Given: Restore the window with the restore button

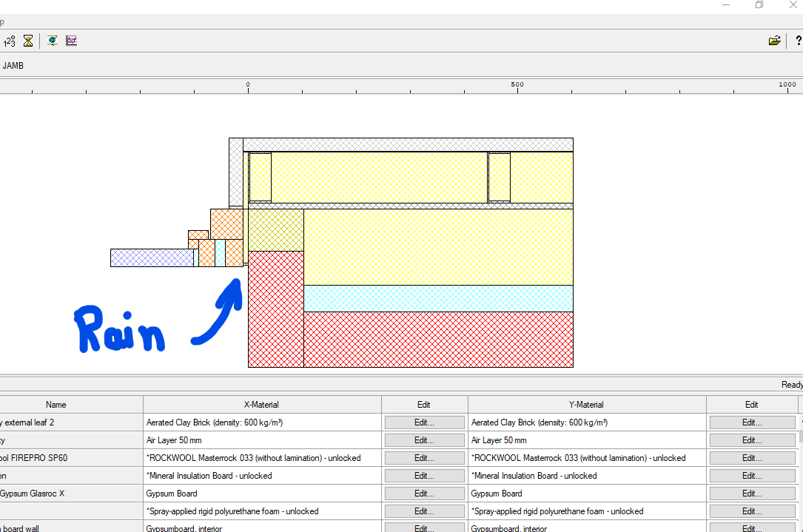Looking at the screenshot, I should (759, 5).
